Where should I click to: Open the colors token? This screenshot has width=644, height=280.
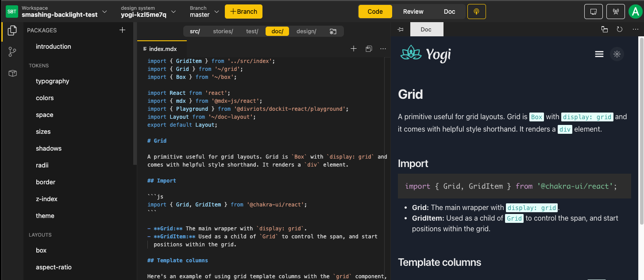(x=45, y=98)
